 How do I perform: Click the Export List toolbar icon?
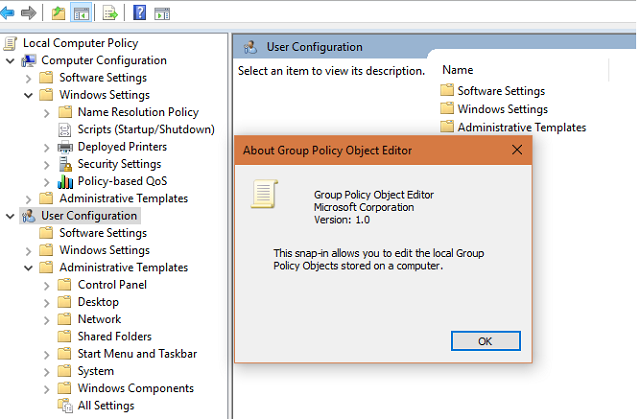pyautogui.click(x=110, y=13)
